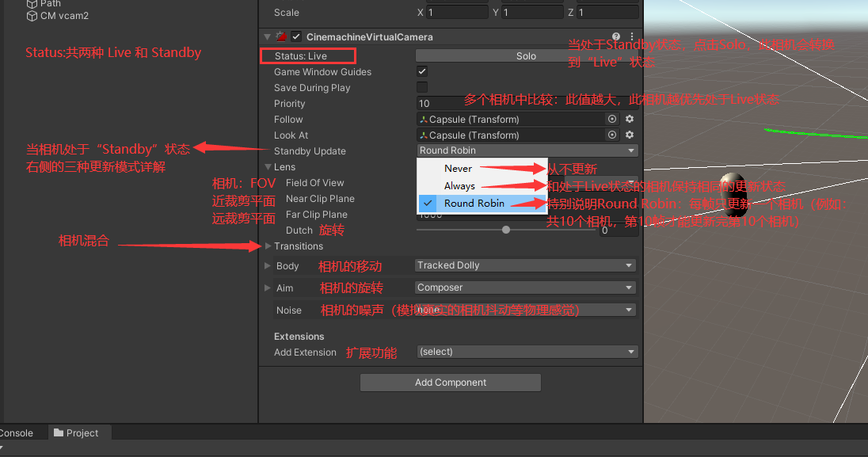Click the Near Clip Plane label
Image resolution: width=868 pixels, height=457 pixels.
[320, 198]
